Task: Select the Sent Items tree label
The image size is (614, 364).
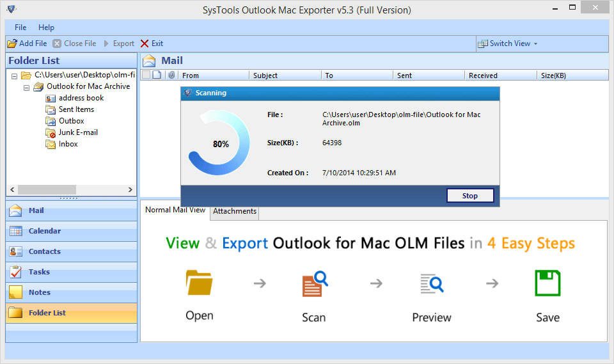Action: 76,109
